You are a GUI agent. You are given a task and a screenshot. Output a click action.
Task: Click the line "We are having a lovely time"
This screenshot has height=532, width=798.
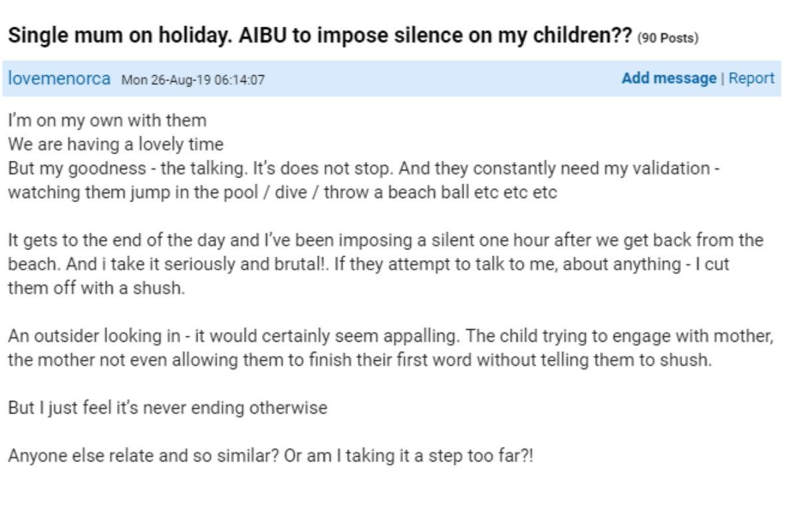coord(116,144)
